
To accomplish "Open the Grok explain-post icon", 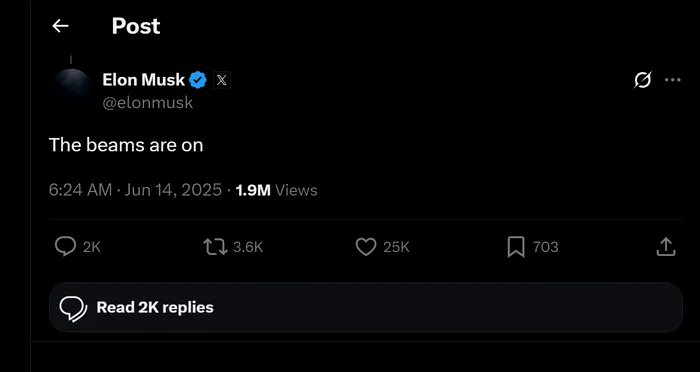I will [642, 80].
